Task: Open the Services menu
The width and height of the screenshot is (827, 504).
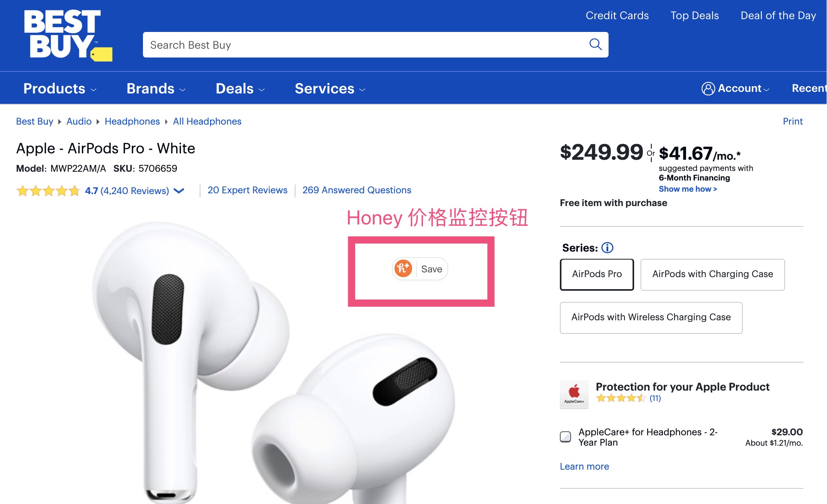Action: click(x=330, y=89)
